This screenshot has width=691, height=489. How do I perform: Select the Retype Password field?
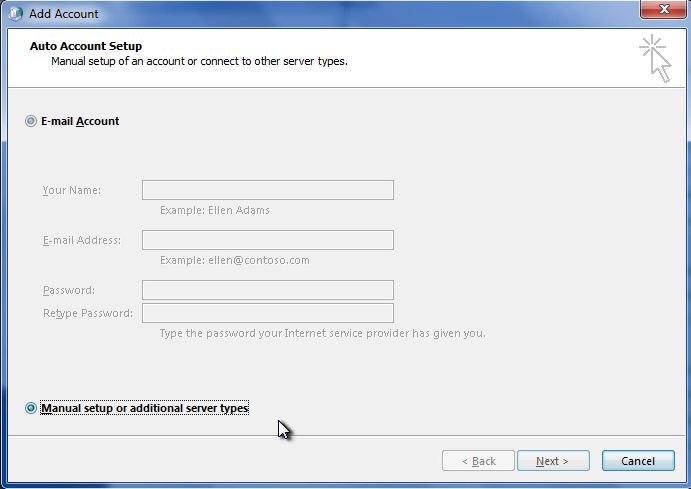coord(267,313)
